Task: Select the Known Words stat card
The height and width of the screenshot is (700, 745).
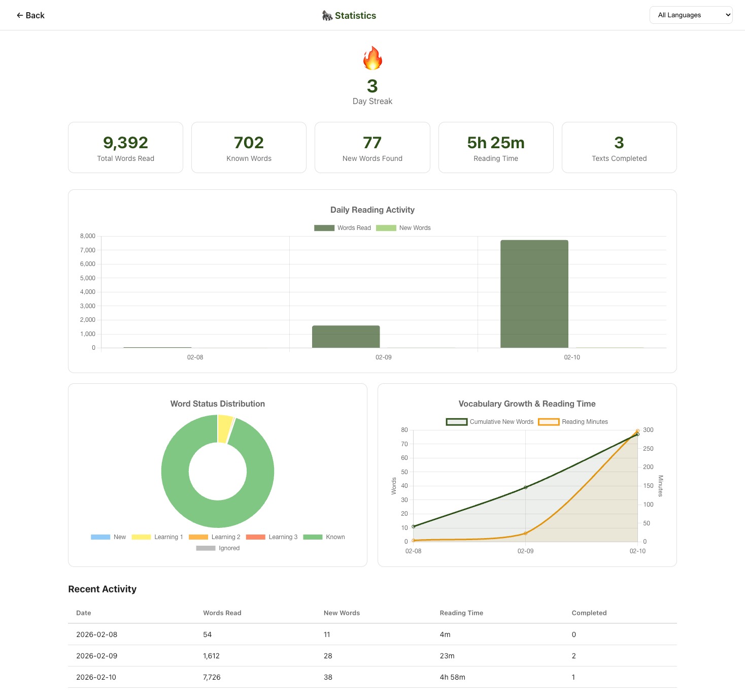Action: click(x=249, y=147)
